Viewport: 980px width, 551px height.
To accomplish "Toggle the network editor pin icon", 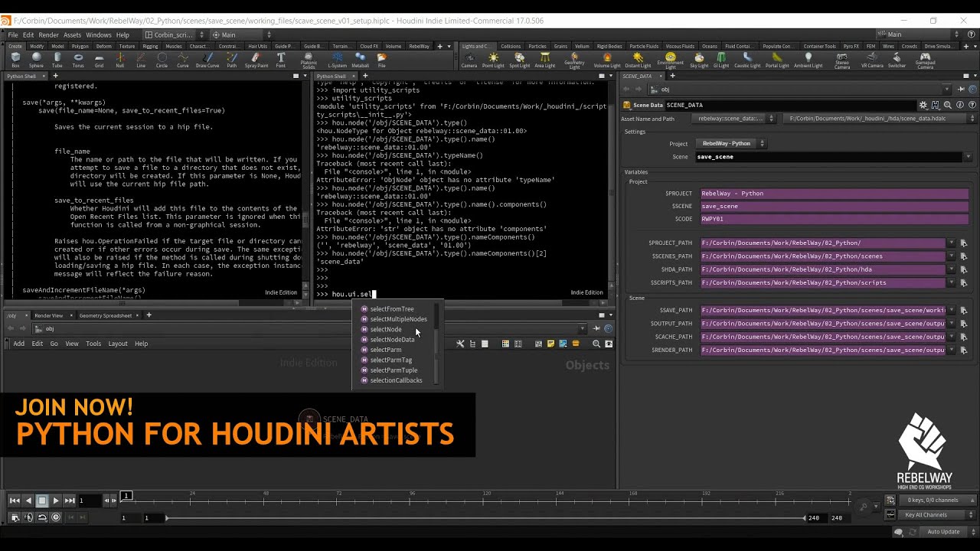I will pyautogui.click(x=598, y=329).
